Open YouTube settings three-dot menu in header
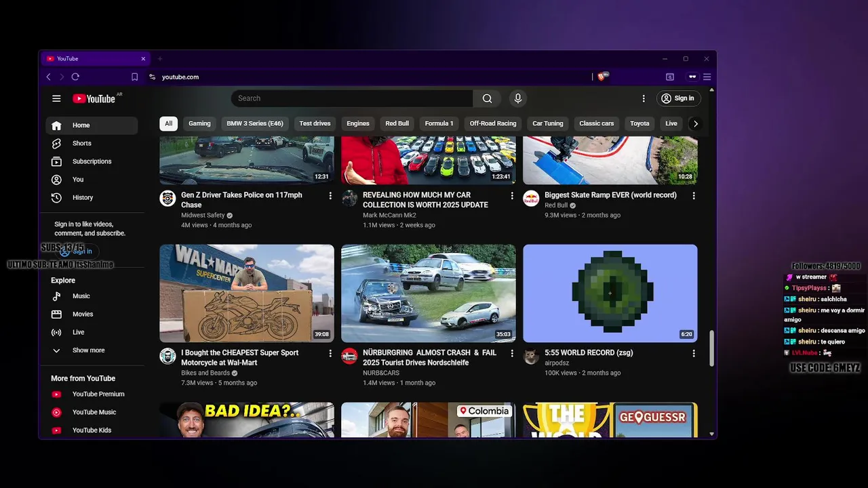 644,98
